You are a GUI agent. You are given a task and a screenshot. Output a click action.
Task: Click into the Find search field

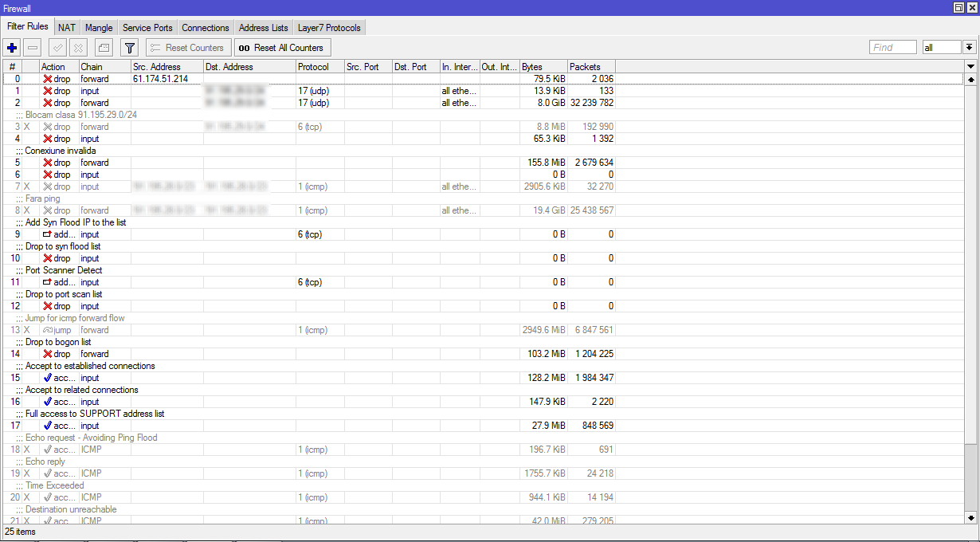(x=892, y=48)
